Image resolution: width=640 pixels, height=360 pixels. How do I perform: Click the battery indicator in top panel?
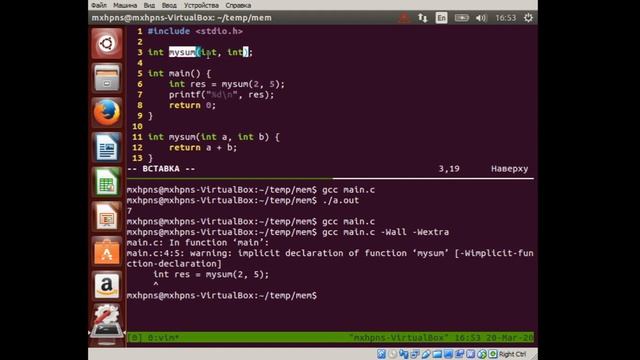462,18
